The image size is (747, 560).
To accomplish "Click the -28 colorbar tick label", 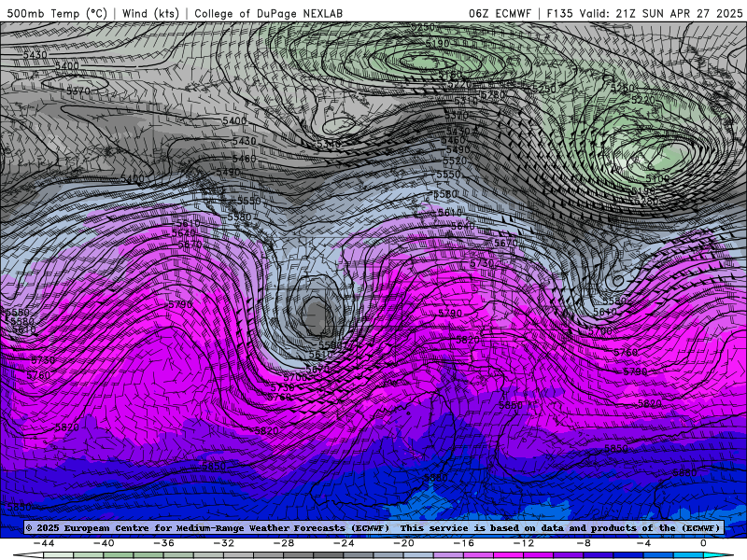I will click(284, 543).
